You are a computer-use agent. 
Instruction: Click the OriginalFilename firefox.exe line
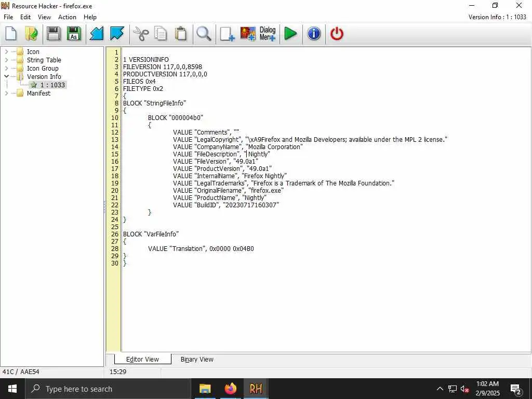click(x=228, y=190)
